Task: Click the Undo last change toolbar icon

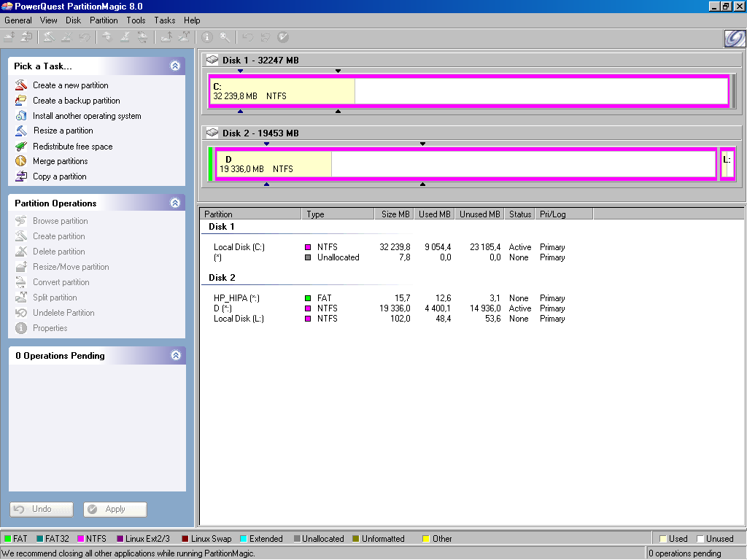Action: [248, 37]
